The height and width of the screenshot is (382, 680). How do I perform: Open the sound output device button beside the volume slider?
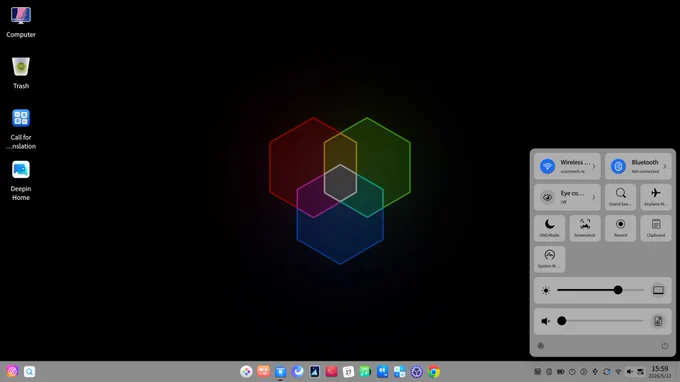click(x=658, y=321)
